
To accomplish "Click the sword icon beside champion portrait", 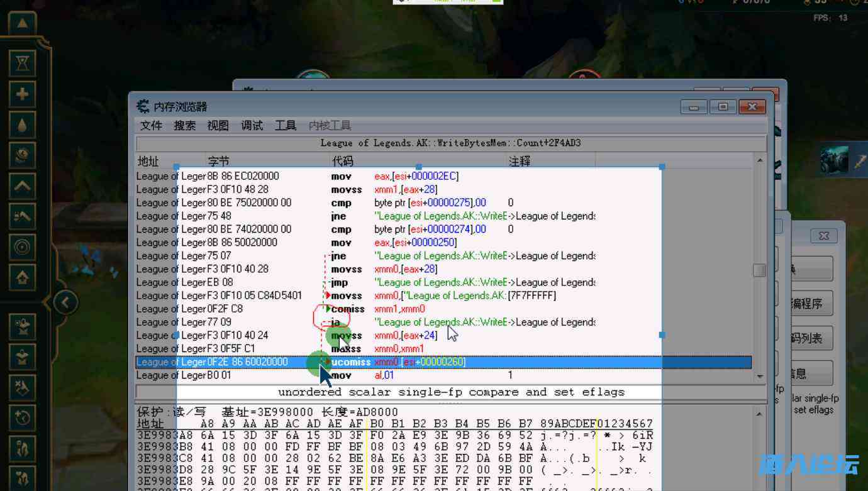I will [x=860, y=161].
